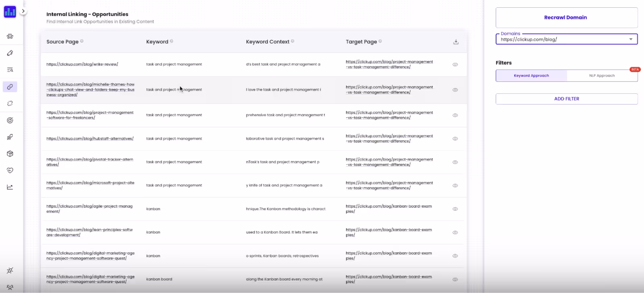Screen dimensions: 644x293
Task: Click the 'Internal Linking - Opportunities' heading
Action: click(x=87, y=14)
